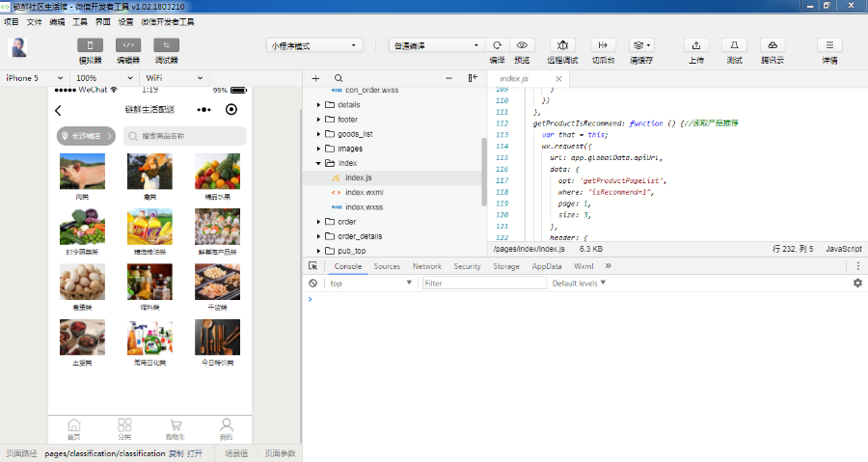Click the search icon in file explorer
868x462 pixels.
(x=339, y=78)
